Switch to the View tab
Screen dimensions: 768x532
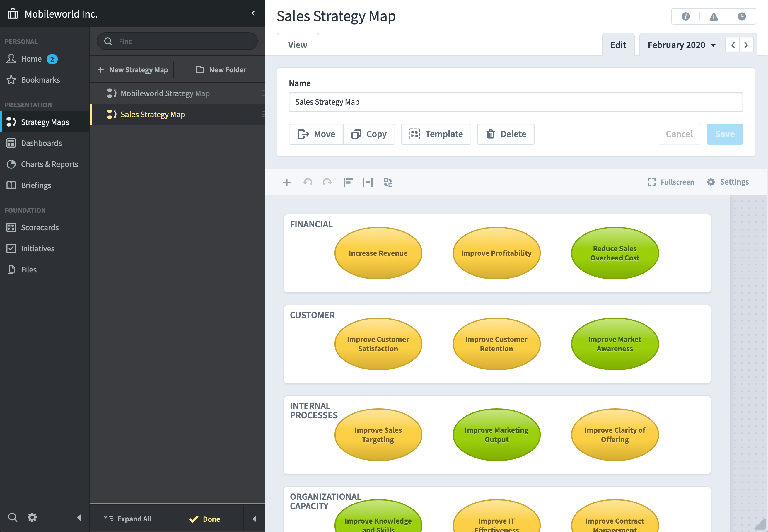tap(298, 45)
